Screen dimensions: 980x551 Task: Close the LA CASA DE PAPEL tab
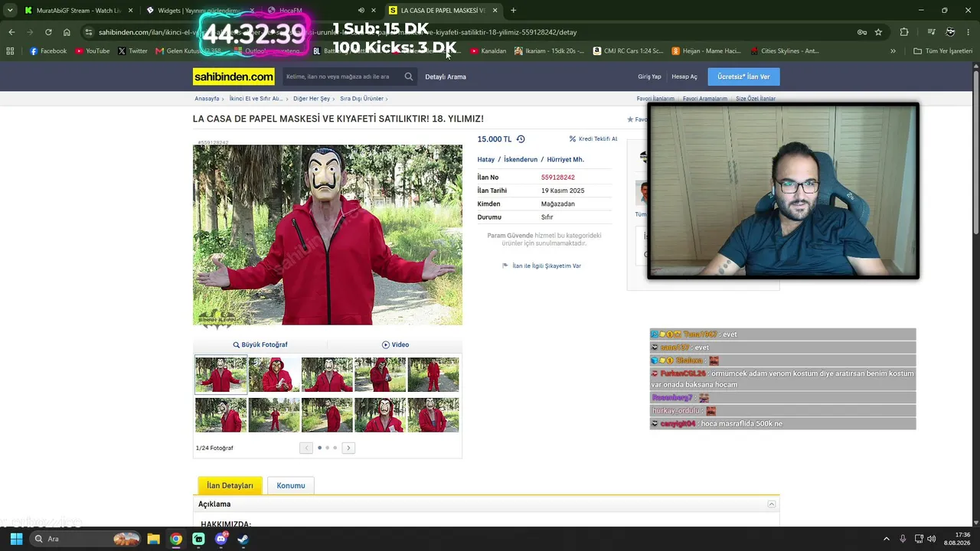click(495, 11)
